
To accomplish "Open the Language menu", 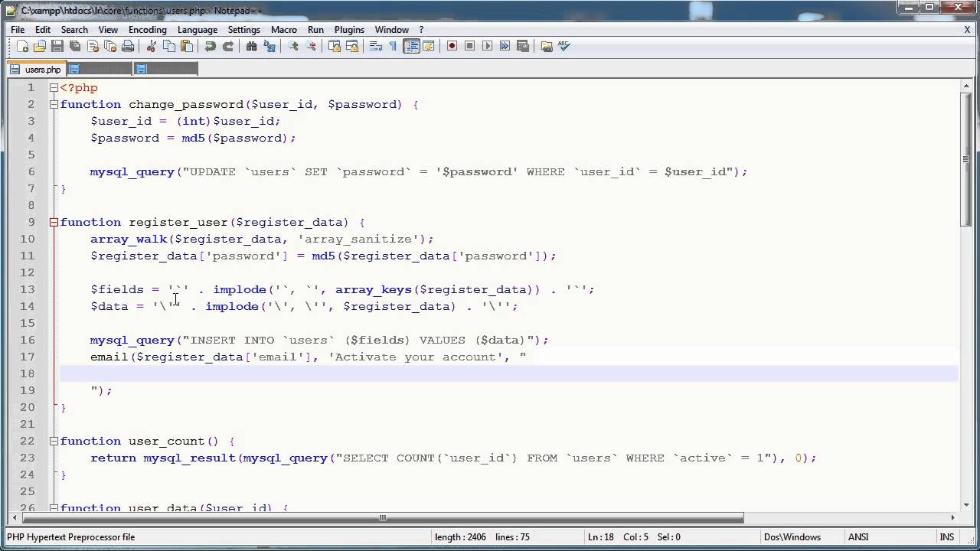I will 198,29.
